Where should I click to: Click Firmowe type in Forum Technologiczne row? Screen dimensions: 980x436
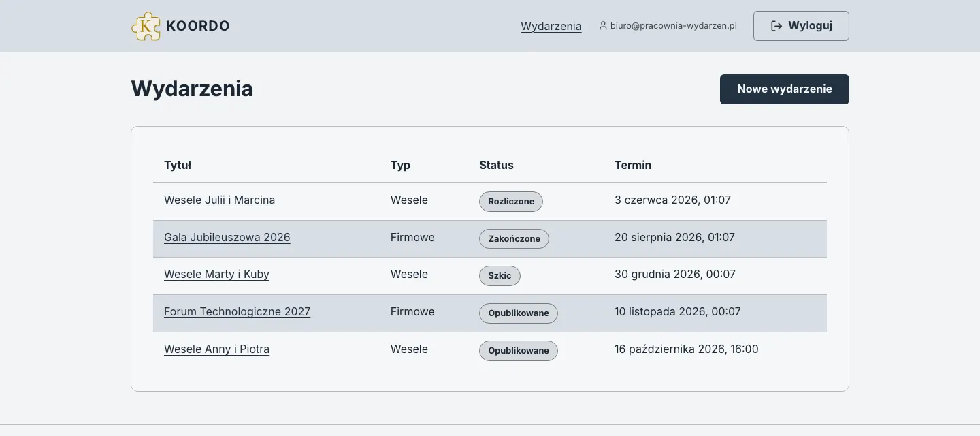(x=412, y=311)
